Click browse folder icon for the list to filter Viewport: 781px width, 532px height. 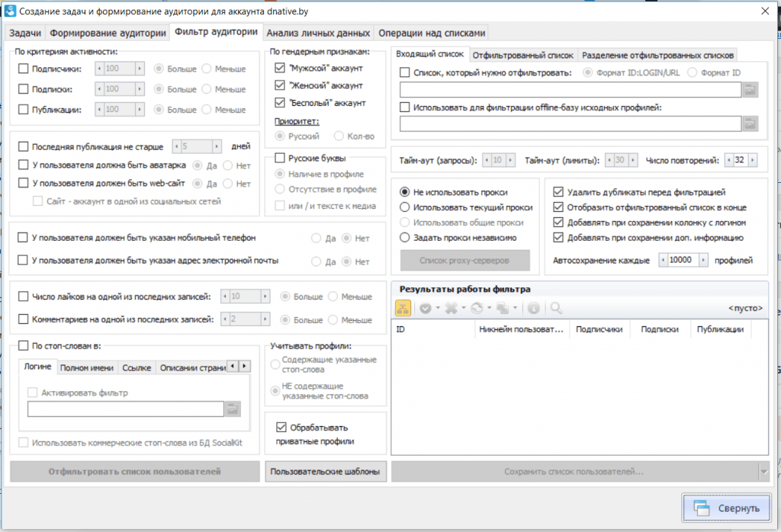coord(750,90)
